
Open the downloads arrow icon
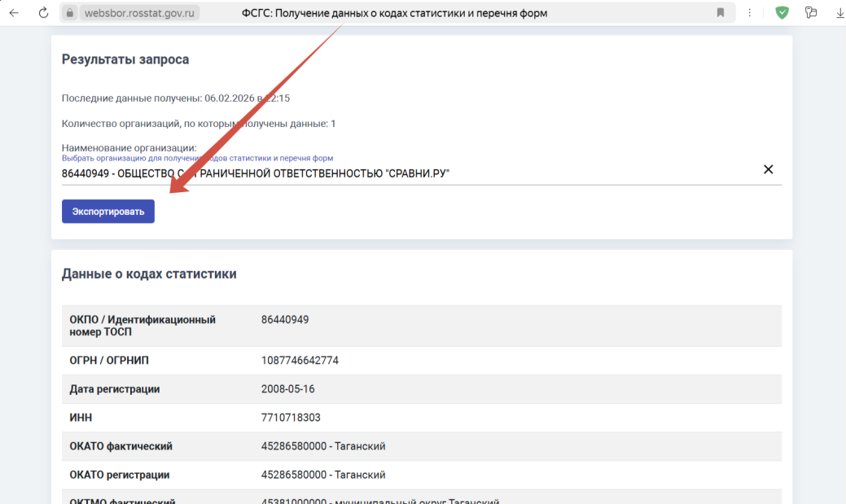tap(839, 13)
